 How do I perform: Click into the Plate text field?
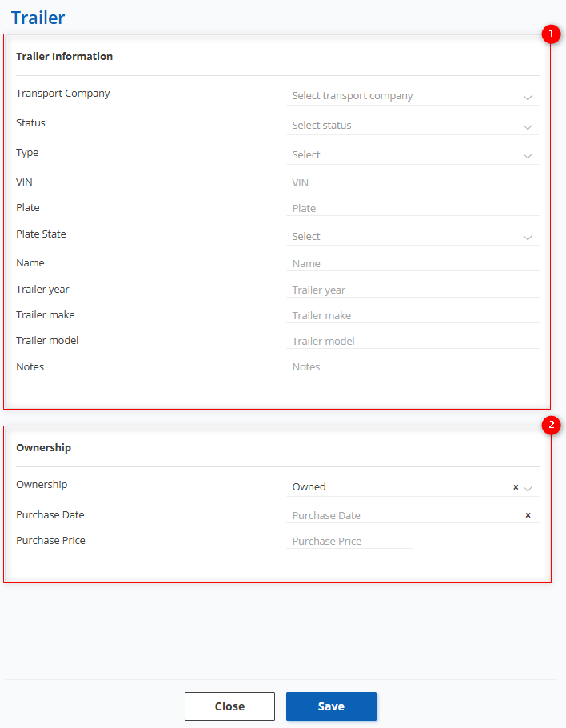pos(412,209)
